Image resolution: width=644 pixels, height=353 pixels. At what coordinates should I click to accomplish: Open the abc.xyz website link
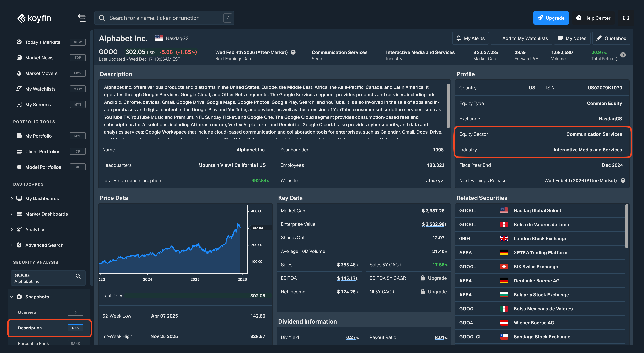point(434,180)
